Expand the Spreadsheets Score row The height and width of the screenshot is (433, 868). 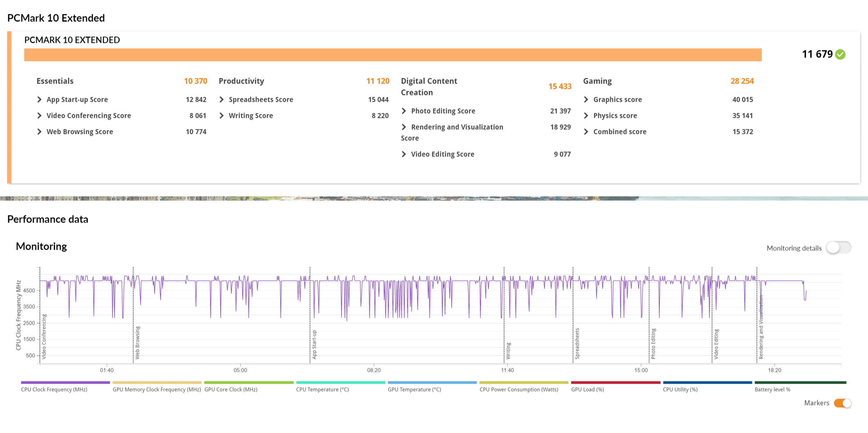pos(221,100)
